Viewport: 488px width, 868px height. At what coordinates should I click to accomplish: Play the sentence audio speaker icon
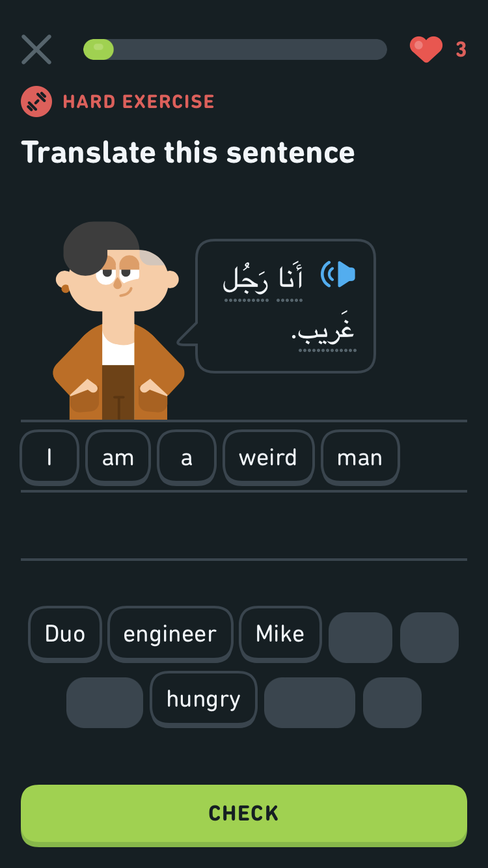338,274
